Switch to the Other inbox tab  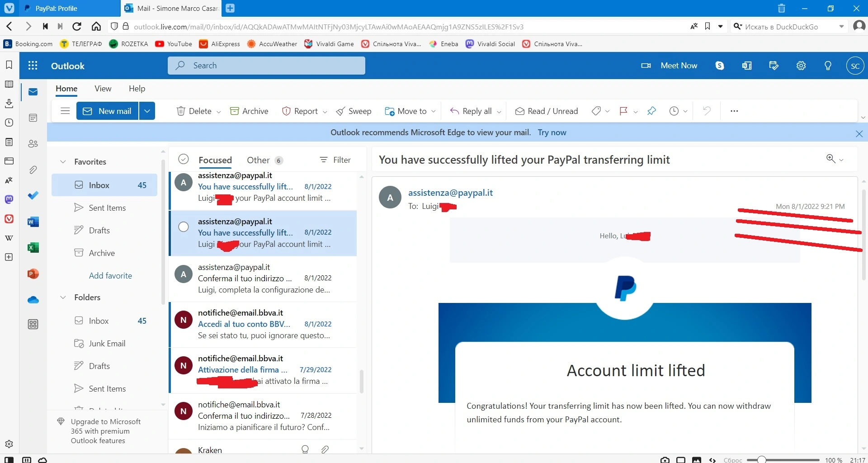[264, 160]
